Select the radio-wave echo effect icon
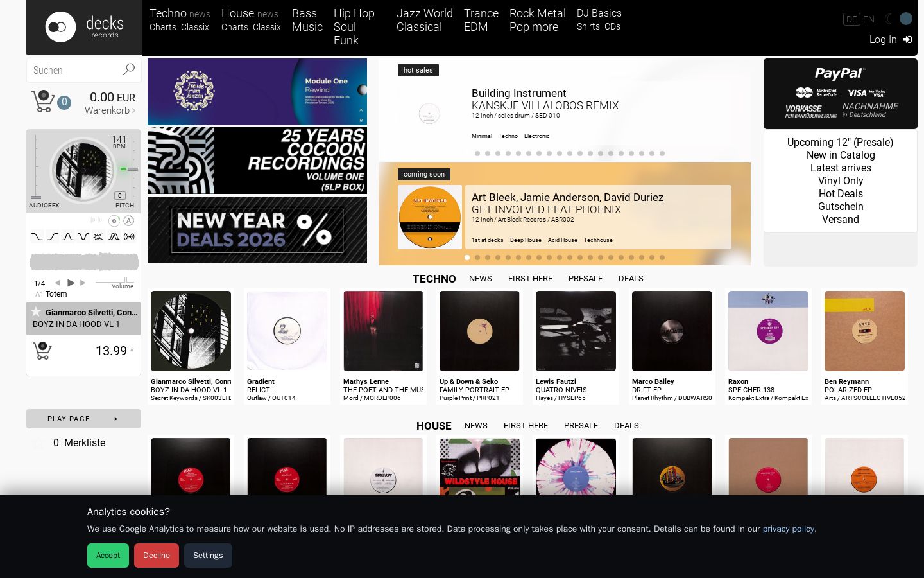 click(x=129, y=237)
